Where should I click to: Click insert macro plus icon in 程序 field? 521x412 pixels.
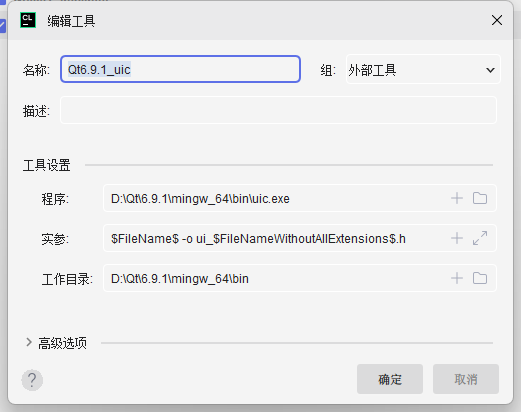[x=457, y=198]
